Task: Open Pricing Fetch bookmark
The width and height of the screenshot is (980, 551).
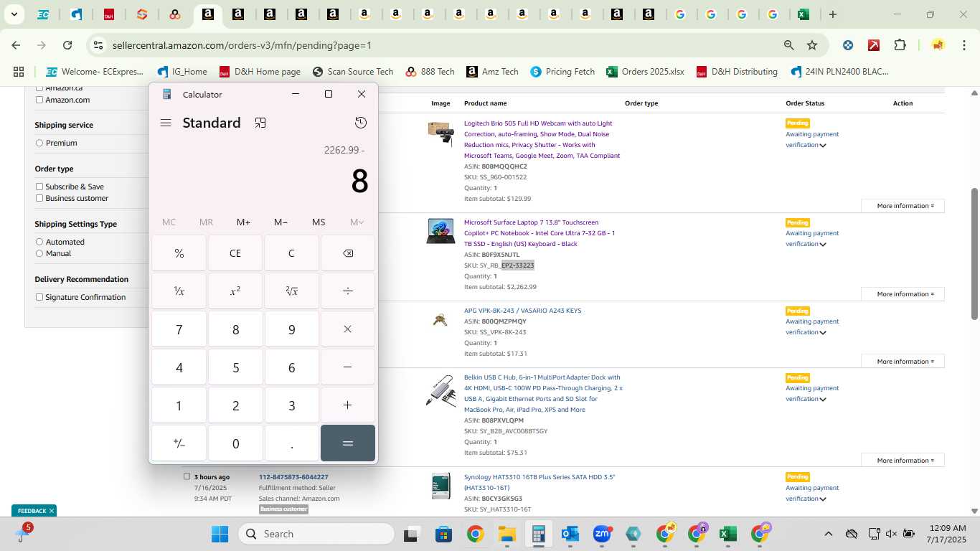Action: click(x=562, y=72)
